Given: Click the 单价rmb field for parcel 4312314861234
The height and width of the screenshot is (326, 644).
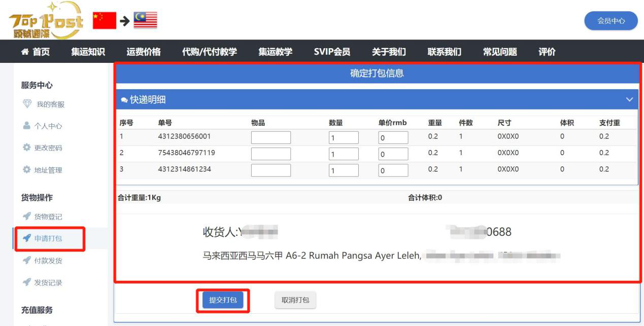Looking at the screenshot, I should [393, 170].
